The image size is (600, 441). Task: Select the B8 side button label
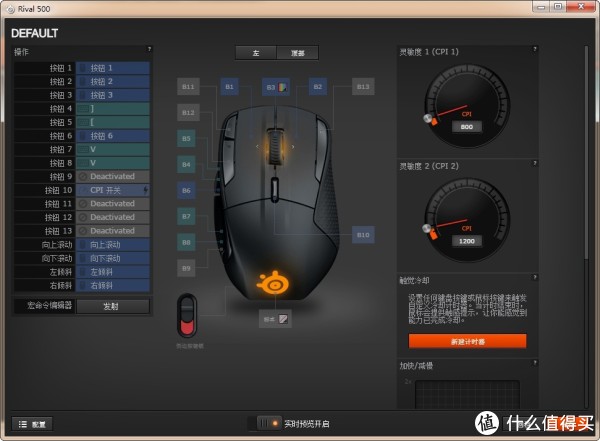coord(186,242)
